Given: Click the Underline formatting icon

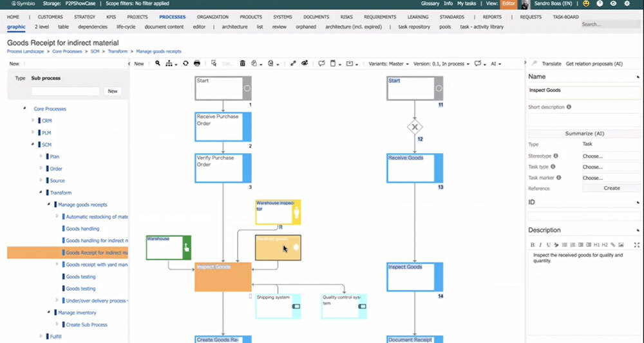Looking at the screenshot, I should [548, 245].
